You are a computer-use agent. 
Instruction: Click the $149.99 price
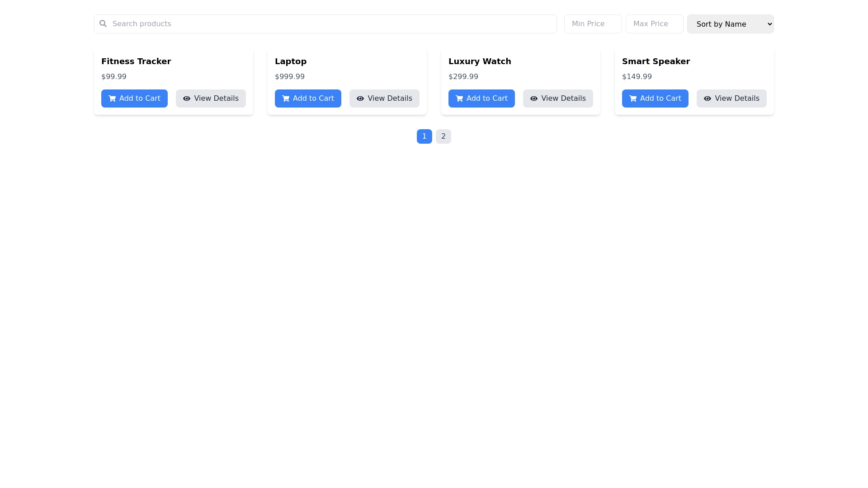[637, 77]
